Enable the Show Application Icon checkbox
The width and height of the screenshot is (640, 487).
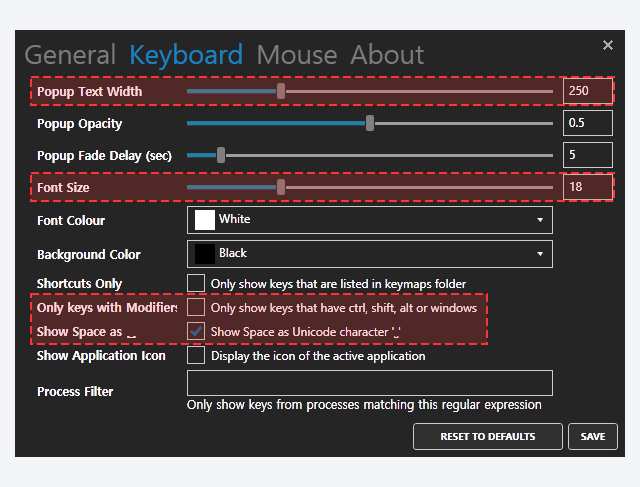(x=196, y=356)
